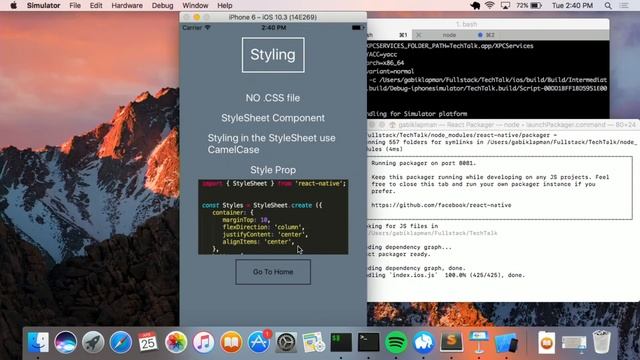Tap the 'StyleSheet Component' text
The image size is (640, 360).
click(x=273, y=118)
